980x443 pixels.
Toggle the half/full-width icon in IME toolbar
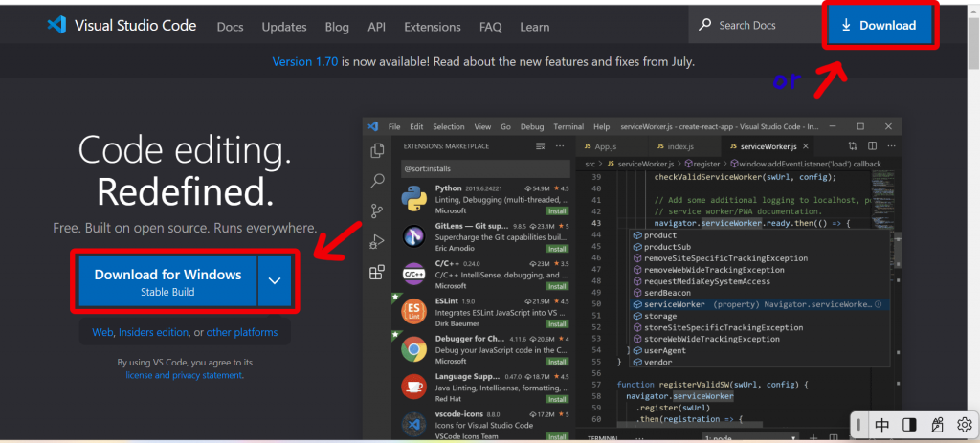909,426
